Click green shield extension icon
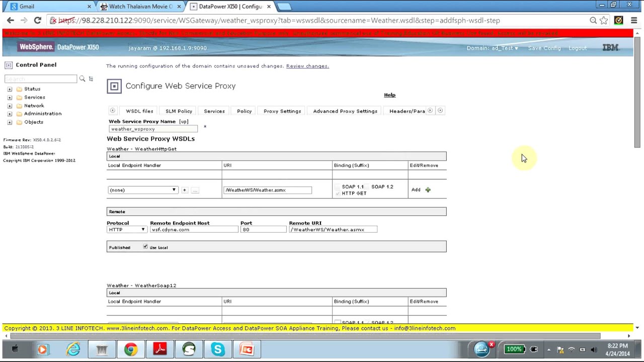Screen dimensions: 644x362 click(x=618, y=20)
